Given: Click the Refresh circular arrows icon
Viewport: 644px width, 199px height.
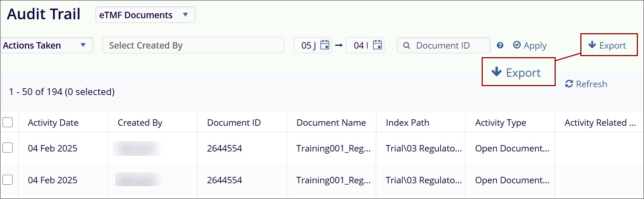Looking at the screenshot, I should pos(569,84).
